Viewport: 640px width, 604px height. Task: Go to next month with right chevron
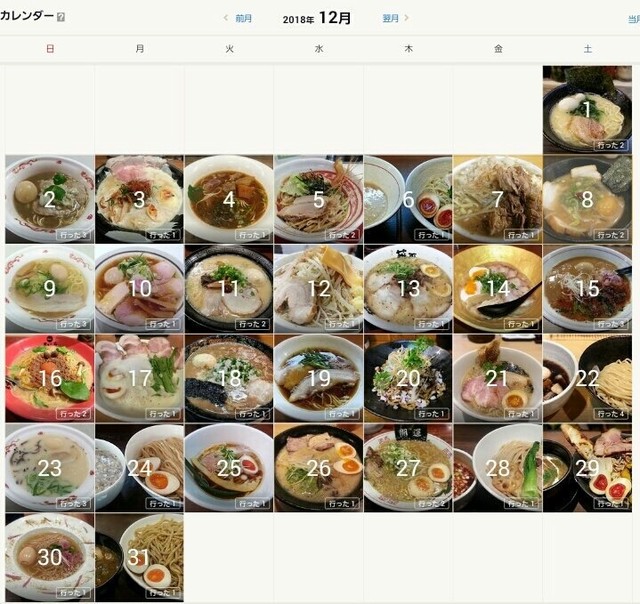pos(406,18)
